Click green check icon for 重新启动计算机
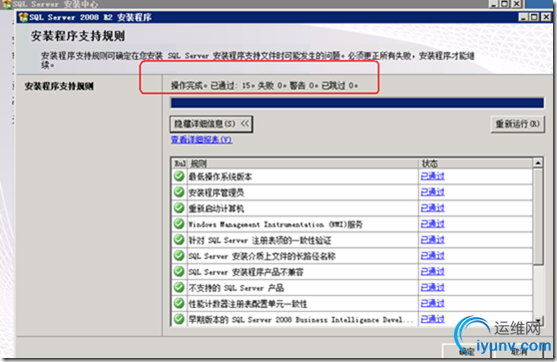 tap(179, 208)
